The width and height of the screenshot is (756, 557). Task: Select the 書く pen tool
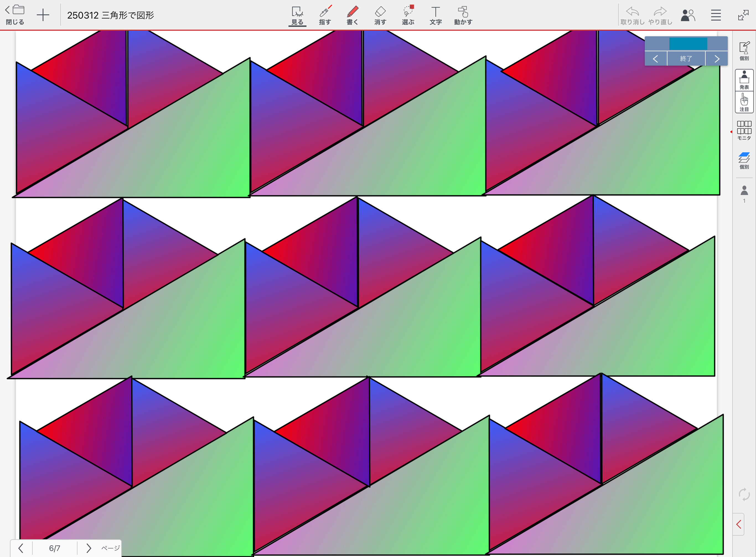click(352, 16)
